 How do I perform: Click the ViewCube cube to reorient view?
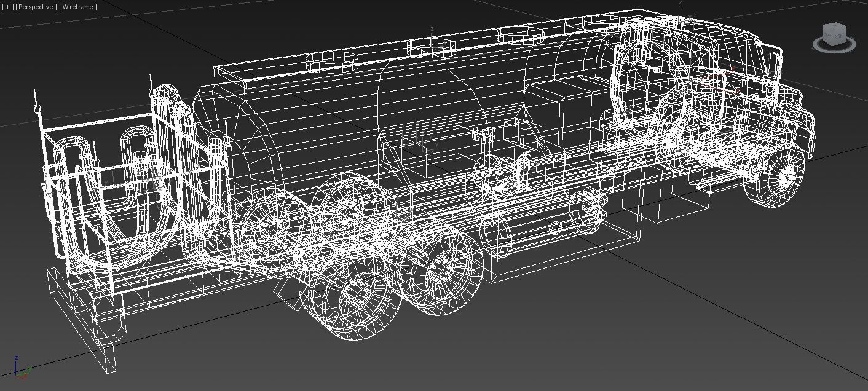835,34
